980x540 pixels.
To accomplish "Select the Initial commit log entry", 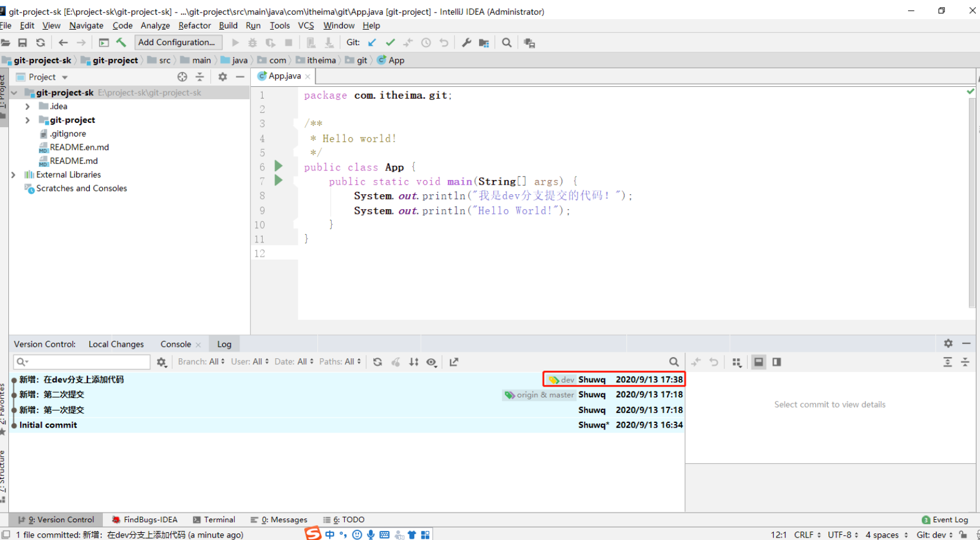I will pyautogui.click(x=48, y=425).
